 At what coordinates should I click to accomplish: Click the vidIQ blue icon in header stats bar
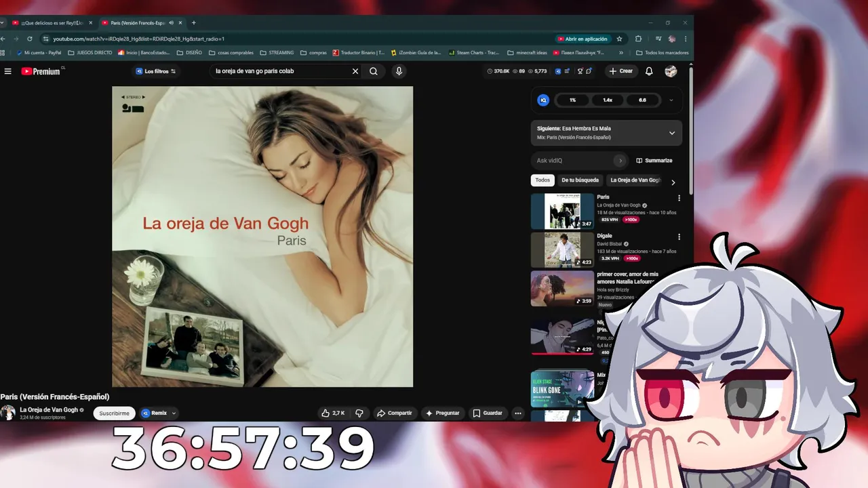click(x=558, y=71)
